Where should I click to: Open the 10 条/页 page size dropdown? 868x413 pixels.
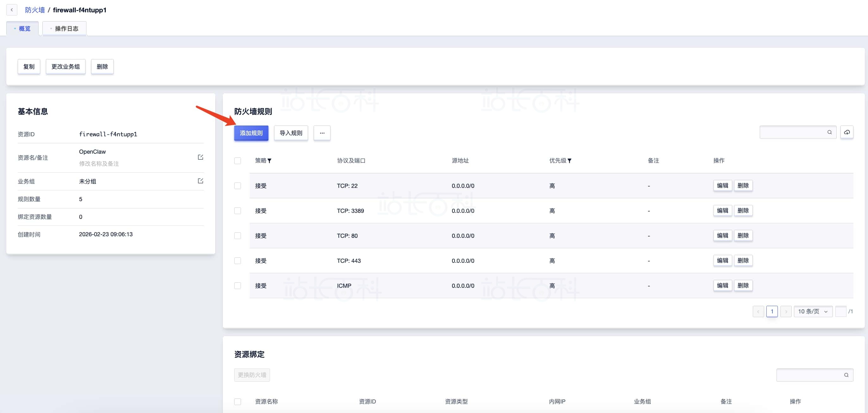pyautogui.click(x=813, y=311)
